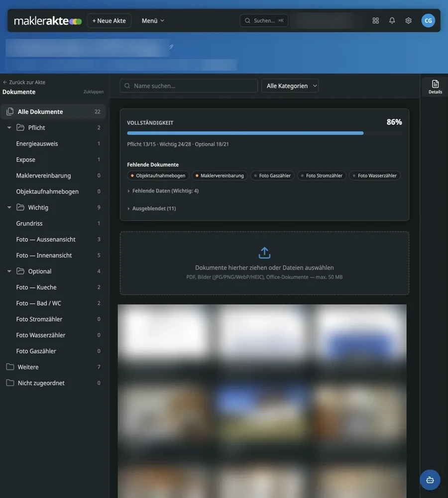Image resolution: width=448 pixels, height=498 pixels.
Task: Expand Fehlende Daten (Wichtig: 4)
Action: (163, 191)
